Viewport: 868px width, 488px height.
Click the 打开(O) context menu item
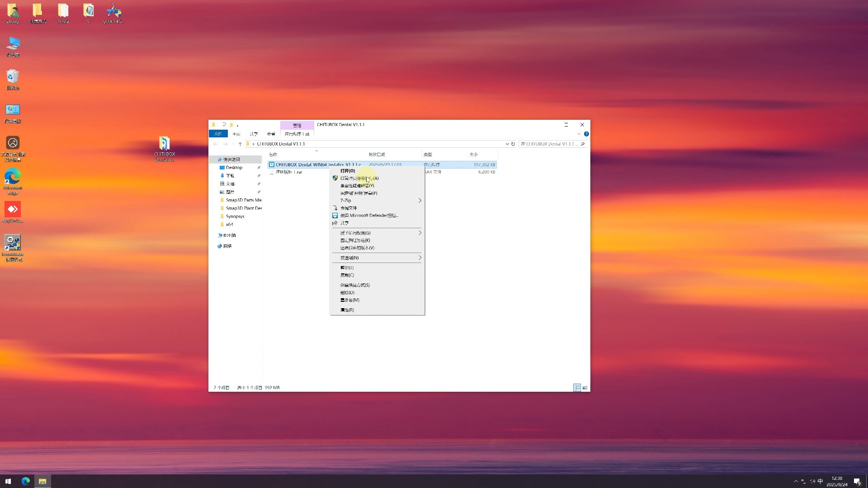[377, 171]
